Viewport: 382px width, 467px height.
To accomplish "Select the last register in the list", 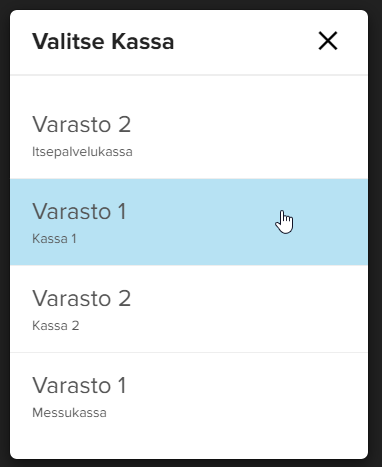I will click(x=189, y=397).
